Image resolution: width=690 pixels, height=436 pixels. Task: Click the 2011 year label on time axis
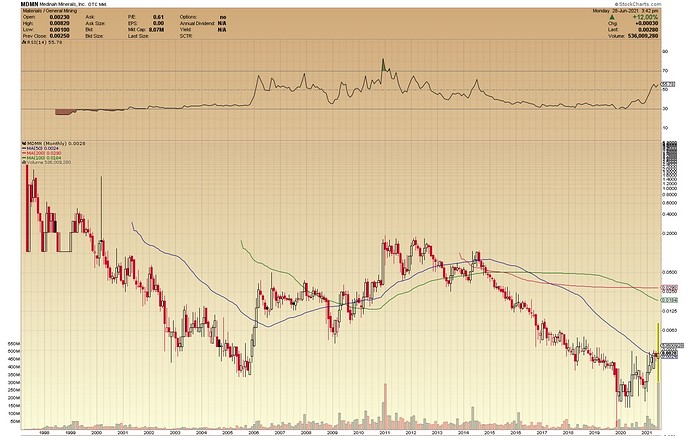tap(385, 432)
